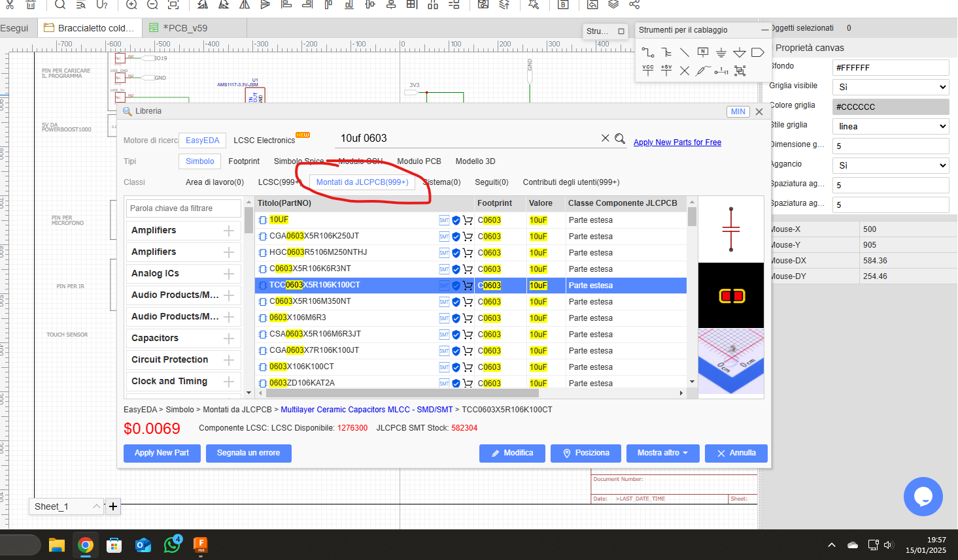The width and height of the screenshot is (958, 560).
Task: Switch search engine to LCSC Electronics
Action: tap(264, 140)
